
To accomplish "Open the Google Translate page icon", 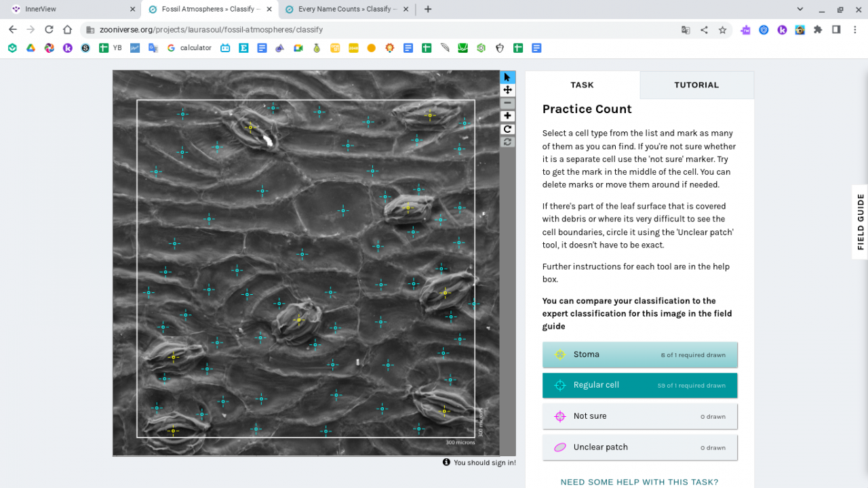I will pos(686,30).
